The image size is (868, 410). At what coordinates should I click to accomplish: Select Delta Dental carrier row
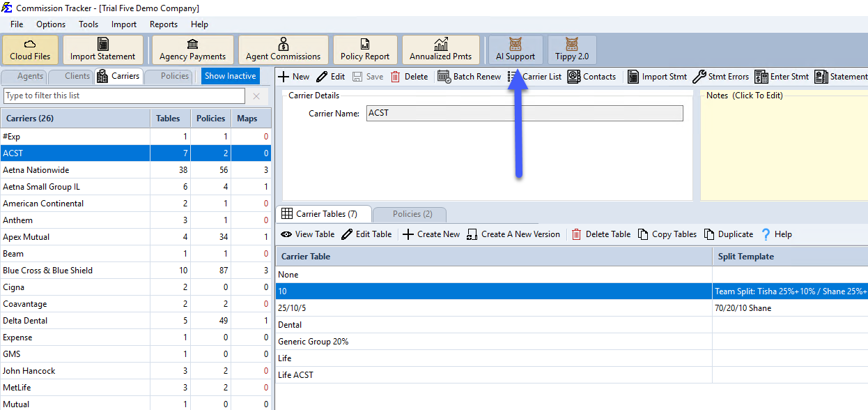(x=136, y=321)
